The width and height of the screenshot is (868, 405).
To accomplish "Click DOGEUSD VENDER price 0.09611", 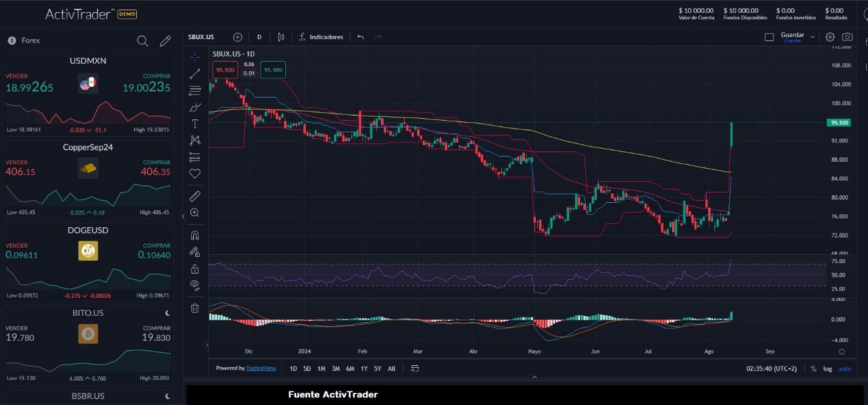I will coord(22,255).
